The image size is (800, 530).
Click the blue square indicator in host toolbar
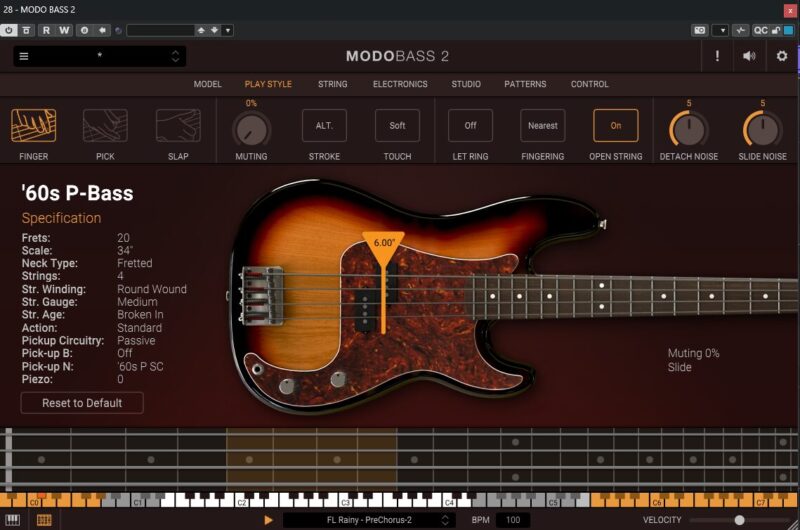tap(788, 31)
